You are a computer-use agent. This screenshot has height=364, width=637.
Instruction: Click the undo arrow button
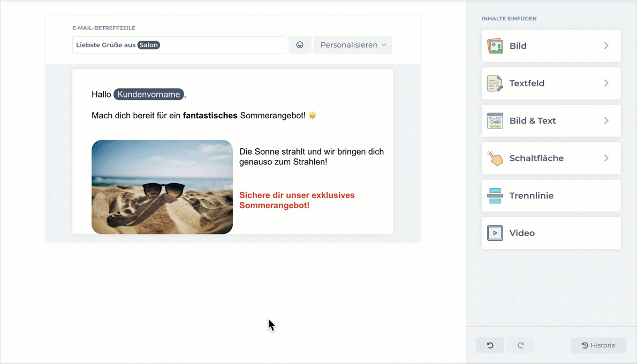click(490, 345)
